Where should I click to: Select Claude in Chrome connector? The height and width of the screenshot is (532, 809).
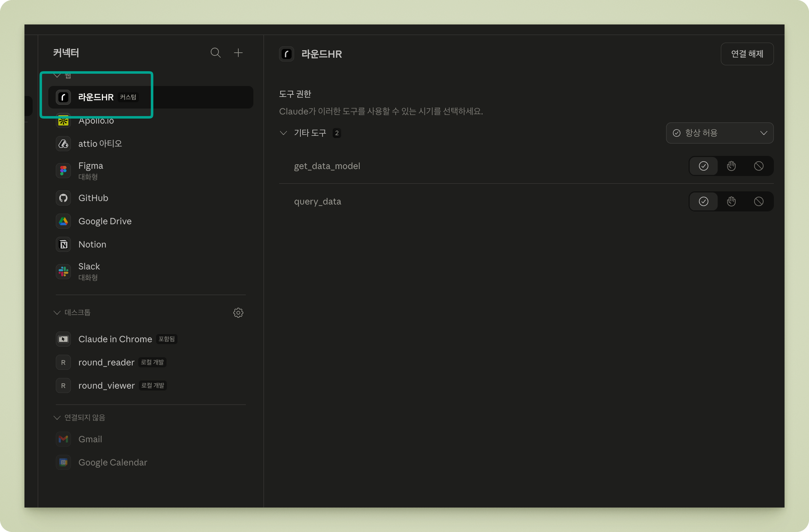click(x=115, y=339)
